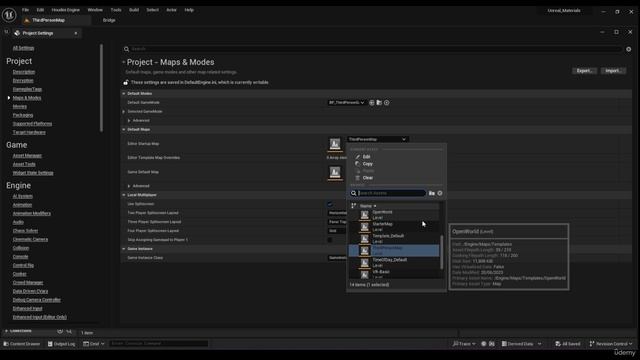Click the Editor Startup Map level thumbnail
The image size is (640, 360).
click(x=335, y=144)
